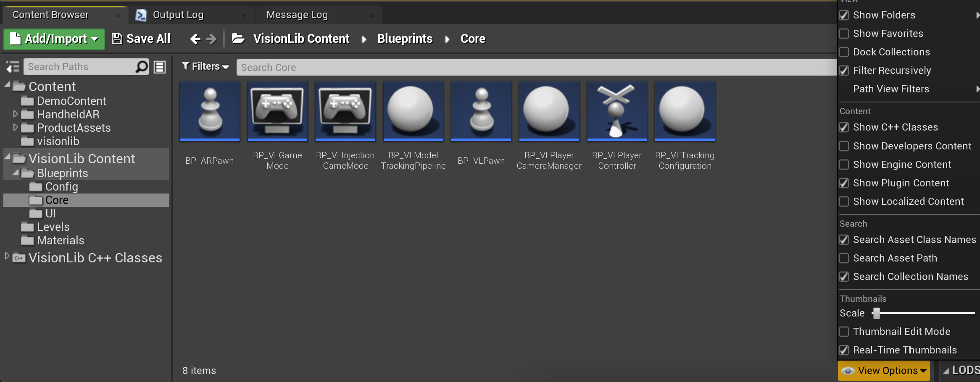Switch to the Output Log tab
The image size is (980, 382).
point(191,15)
